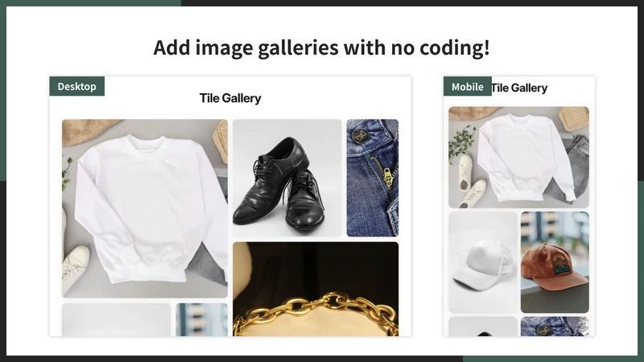Select the white sweatshirt tile in mobile gallery
The image size is (644, 362).
[x=518, y=157]
